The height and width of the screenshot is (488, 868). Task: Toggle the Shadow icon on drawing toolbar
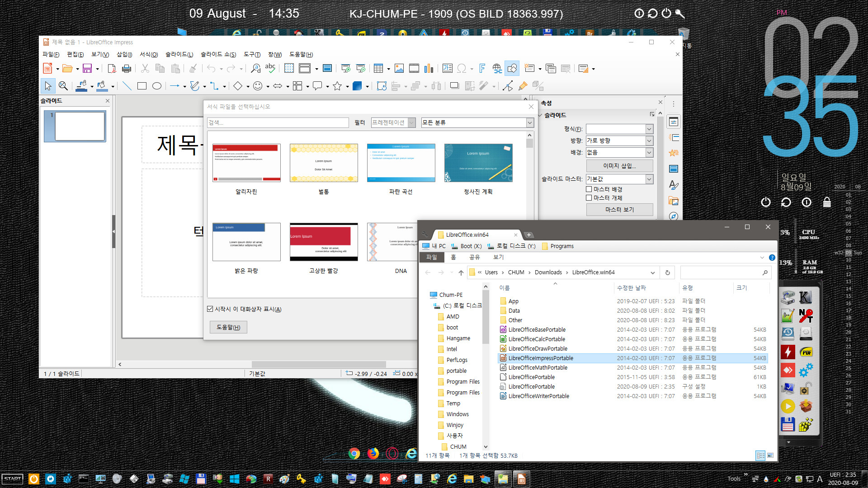[454, 86]
